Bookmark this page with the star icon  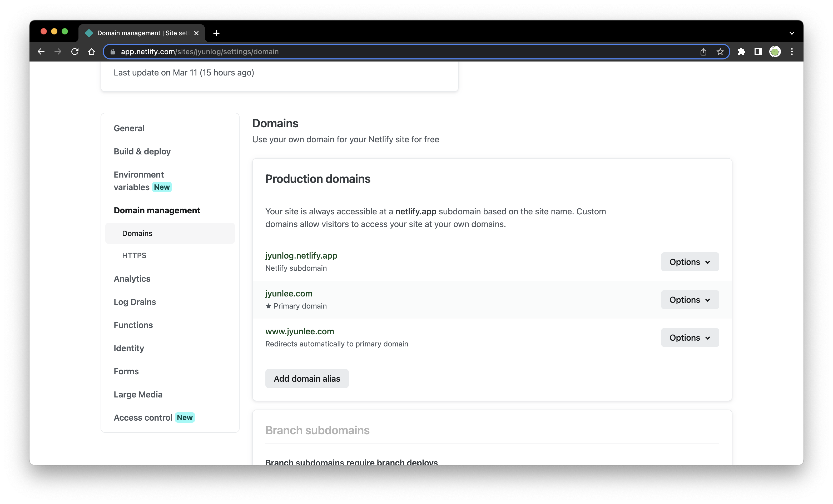720,52
